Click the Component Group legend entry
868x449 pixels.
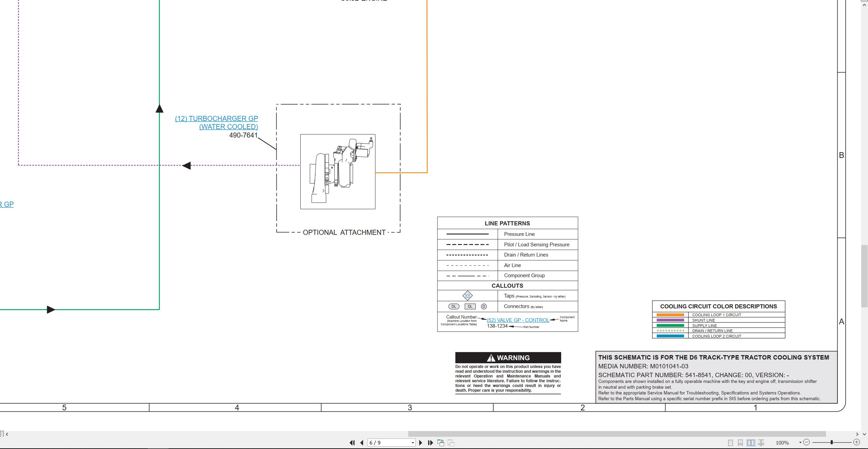[524, 275]
